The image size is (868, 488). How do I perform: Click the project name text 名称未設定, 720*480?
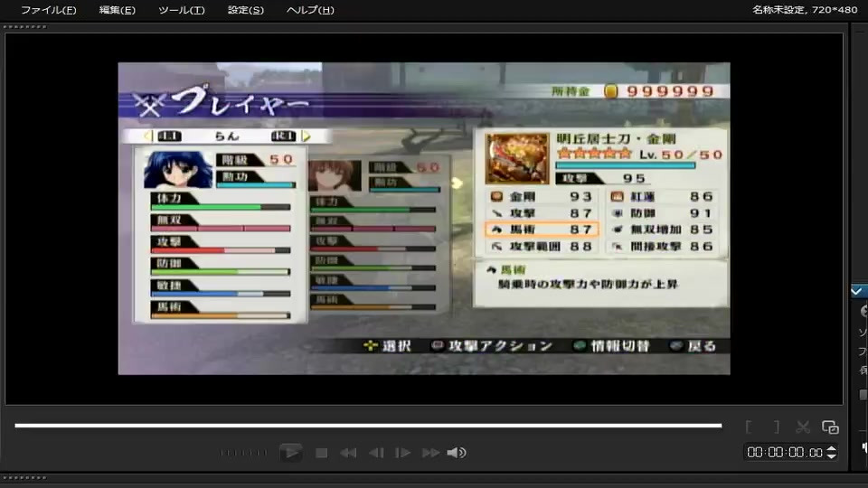click(x=805, y=9)
